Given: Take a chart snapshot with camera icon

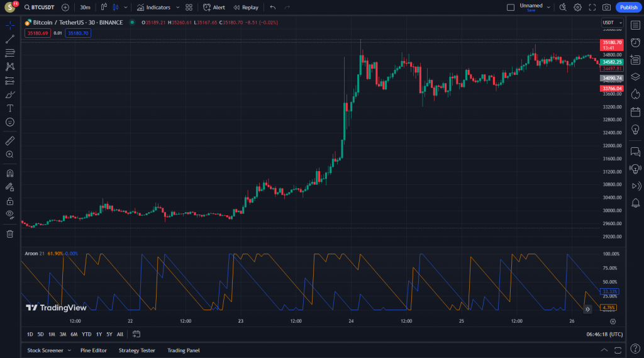Looking at the screenshot, I should [x=606, y=8].
